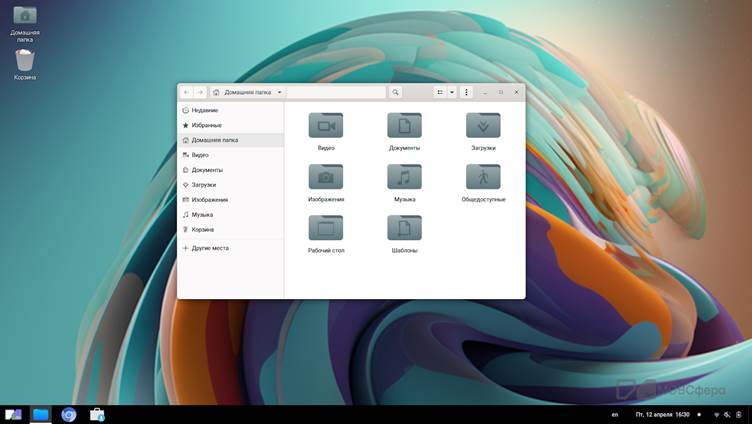Open the search magnifier in file manager
The height and width of the screenshot is (424, 752).
pyautogui.click(x=396, y=92)
